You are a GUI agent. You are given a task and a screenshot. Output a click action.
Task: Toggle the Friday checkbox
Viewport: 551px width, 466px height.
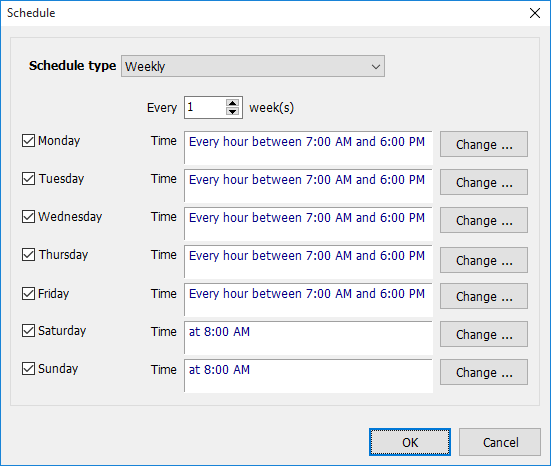coord(28,293)
